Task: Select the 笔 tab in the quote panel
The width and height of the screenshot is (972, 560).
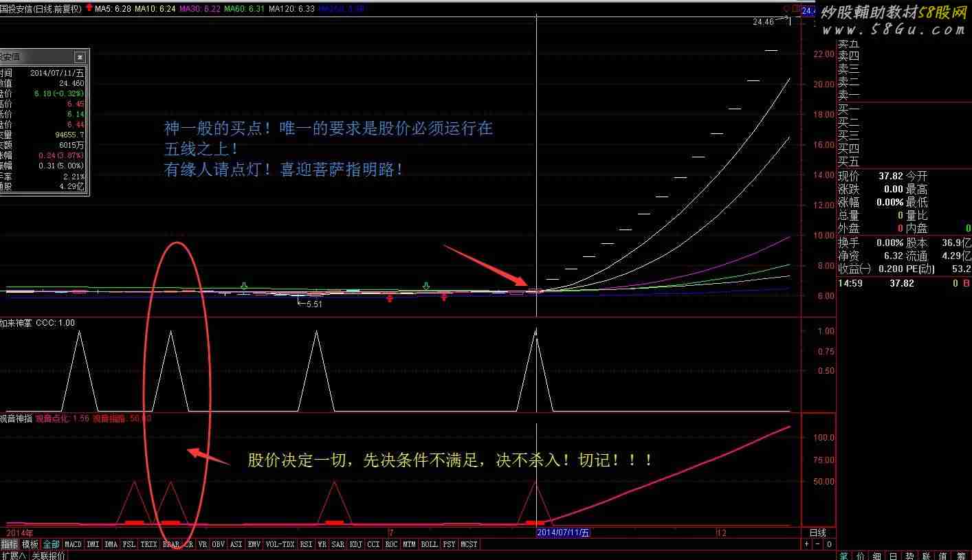Action: click(x=844, y=555)
